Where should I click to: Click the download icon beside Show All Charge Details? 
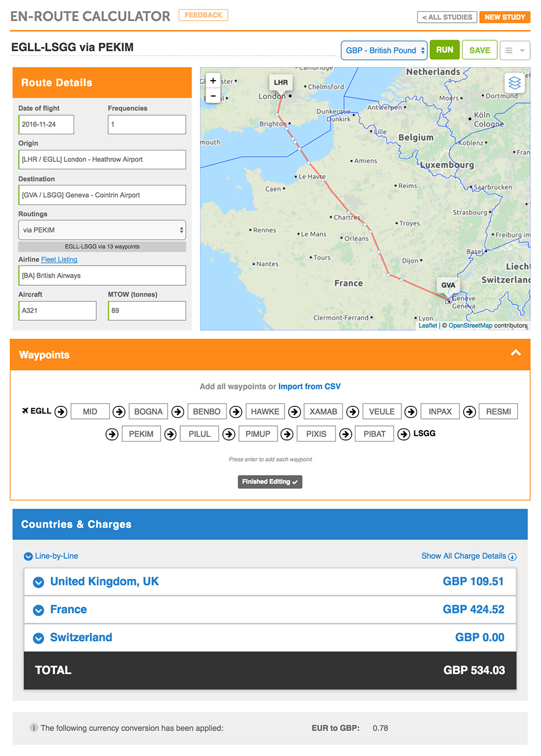(x=512, y=556)
